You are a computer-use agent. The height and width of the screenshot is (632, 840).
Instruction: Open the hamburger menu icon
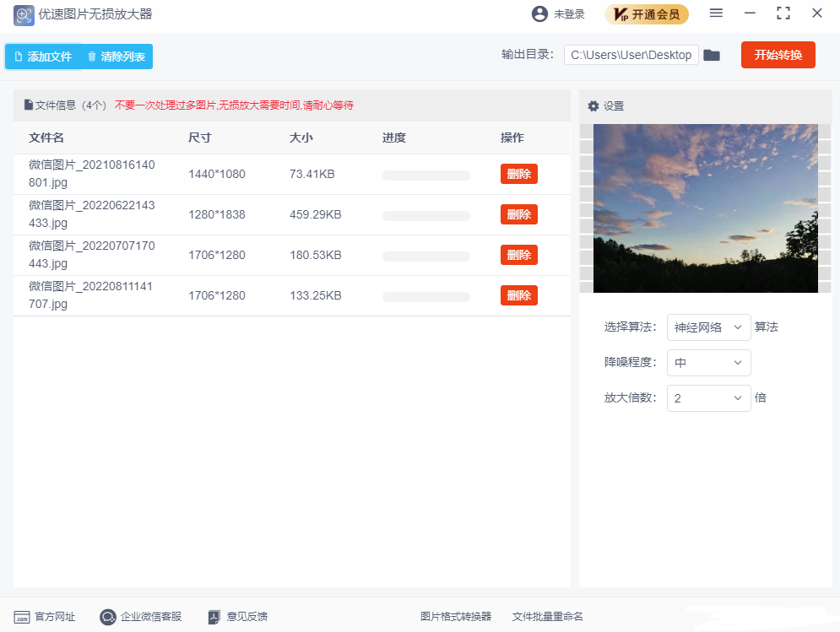716,14
